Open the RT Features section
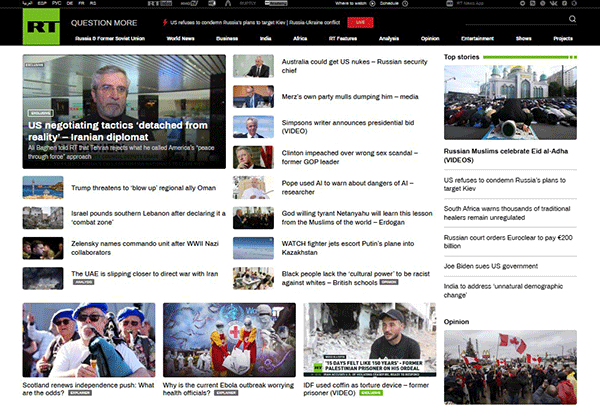This screenshot has height=407, width=600. point(343,38)
